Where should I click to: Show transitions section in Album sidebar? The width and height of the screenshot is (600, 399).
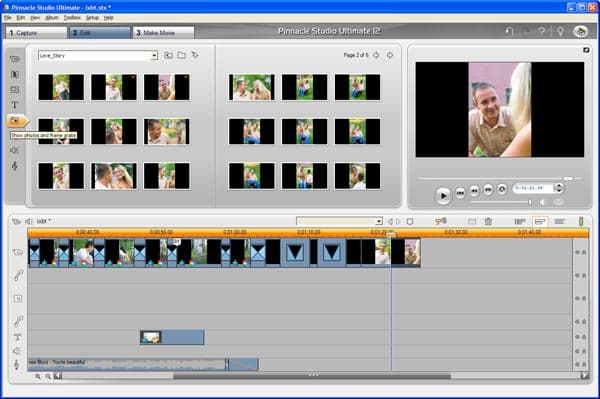(15, 74)
